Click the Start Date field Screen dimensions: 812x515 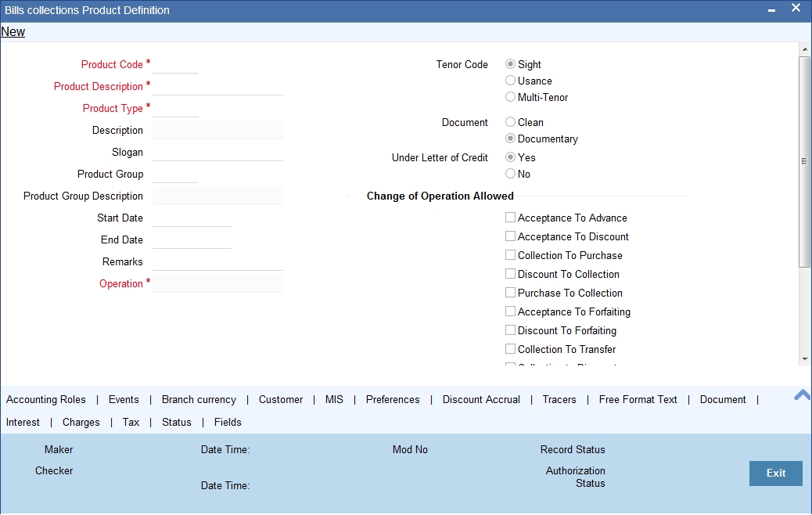tap(192, 218)
